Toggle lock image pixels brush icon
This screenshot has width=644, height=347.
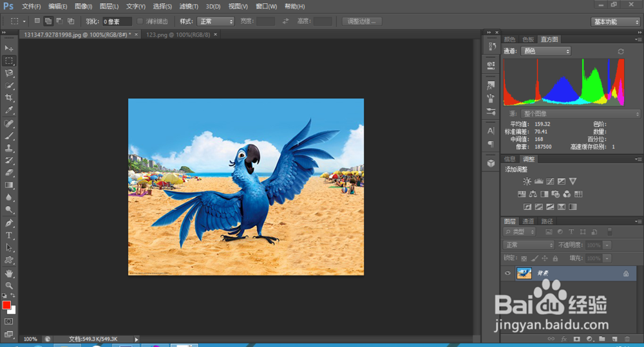(535, 258)
